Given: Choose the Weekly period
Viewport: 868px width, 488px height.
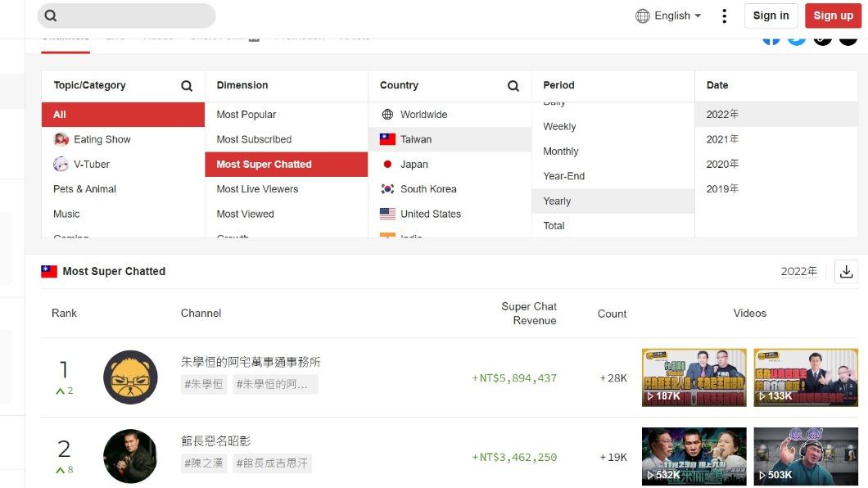Looking at the screenshot, I should click(x=613, y=127).
